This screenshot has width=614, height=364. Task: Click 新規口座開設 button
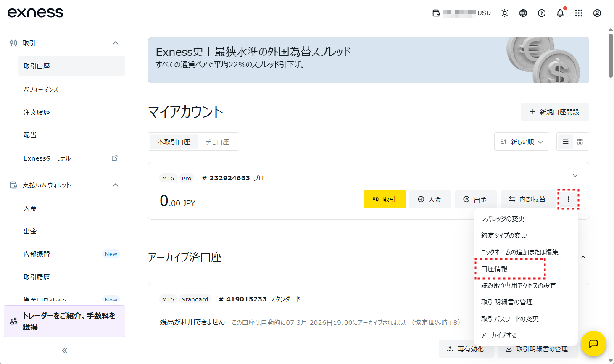tap(555, 112)
